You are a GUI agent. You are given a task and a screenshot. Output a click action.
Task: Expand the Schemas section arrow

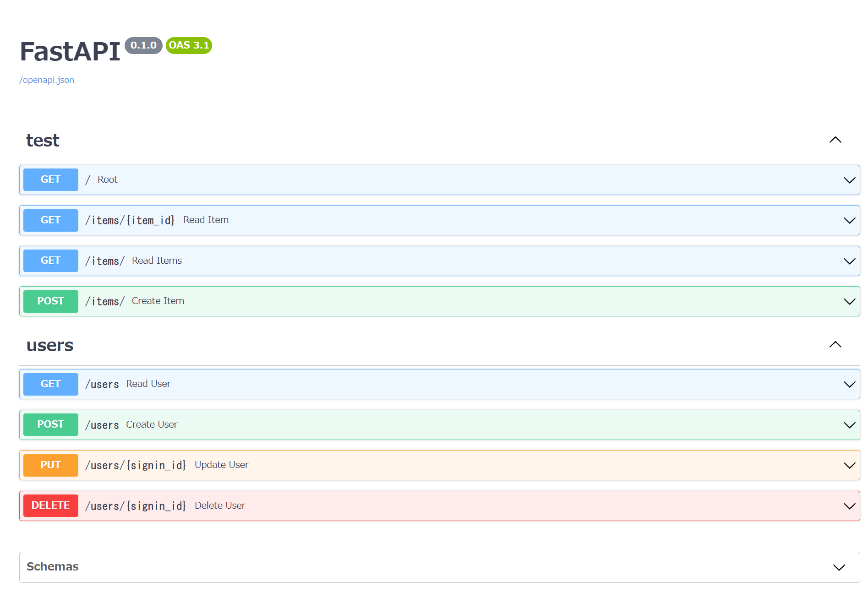(x=839, y=568)
